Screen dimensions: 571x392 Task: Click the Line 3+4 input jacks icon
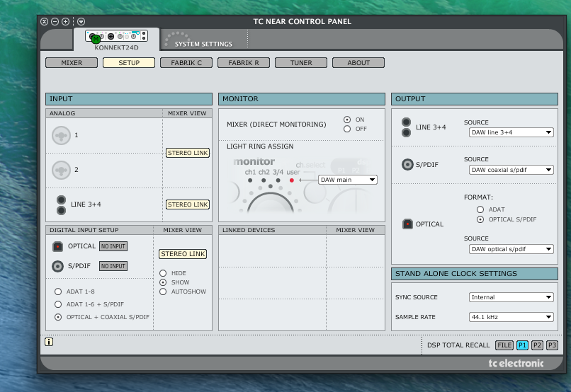tap(62, 204)
